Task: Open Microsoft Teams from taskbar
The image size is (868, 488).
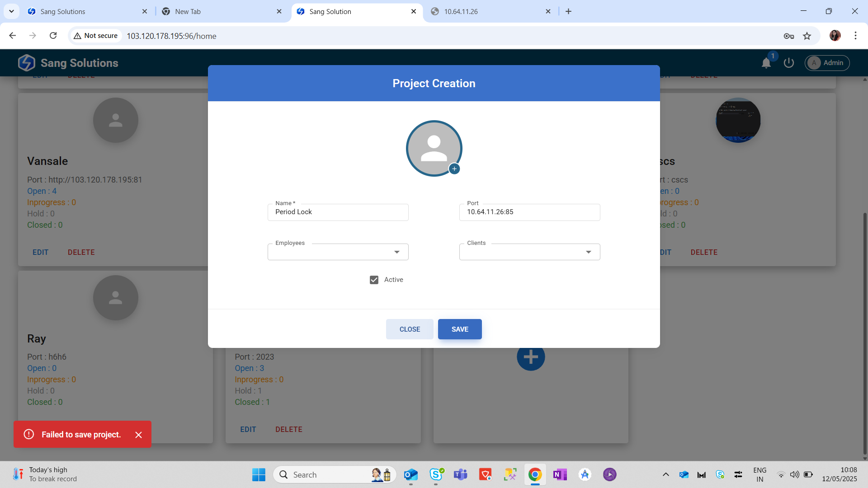Action: (x=460, y=474)
